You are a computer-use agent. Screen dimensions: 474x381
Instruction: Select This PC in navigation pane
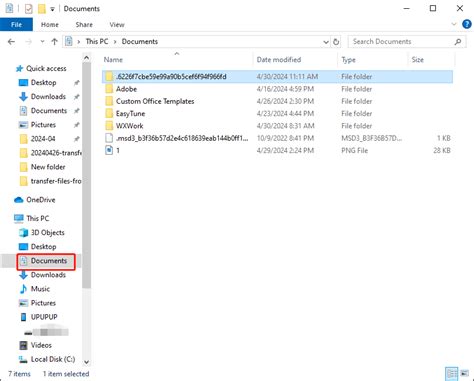38,218
